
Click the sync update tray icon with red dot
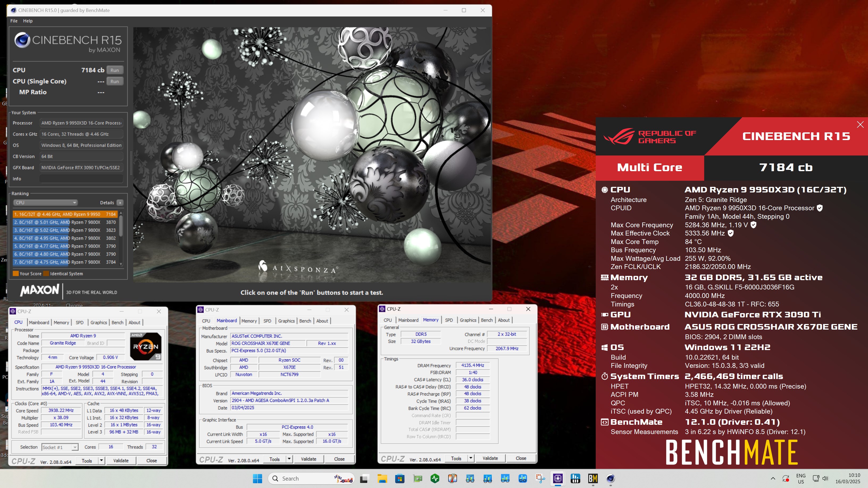click(x=786, y=478)
